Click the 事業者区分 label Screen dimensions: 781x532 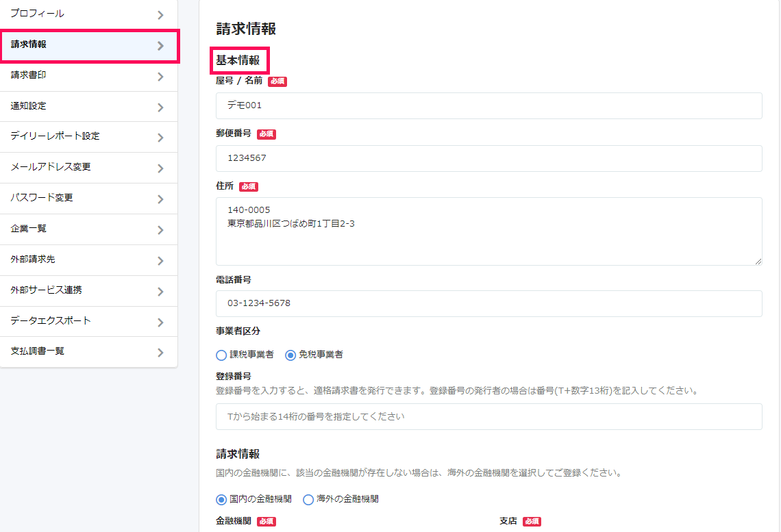tap(238, 331)
